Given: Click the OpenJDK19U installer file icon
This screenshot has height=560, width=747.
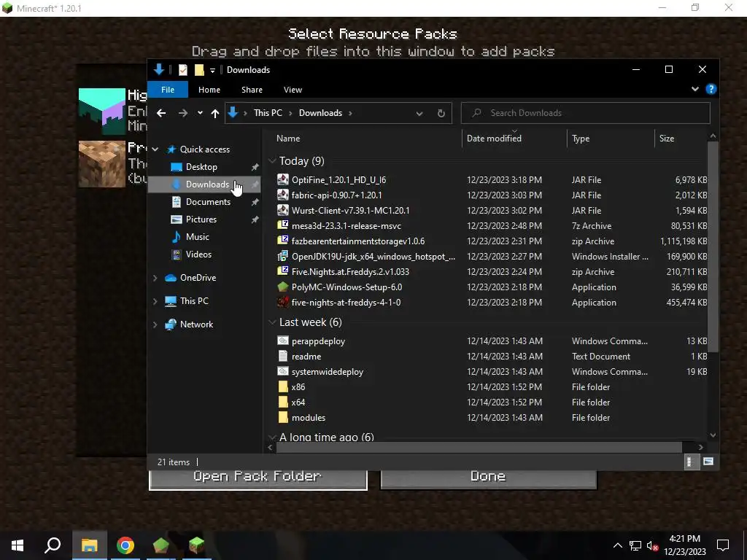Looking at the screenshot, I should click(283, 256).
